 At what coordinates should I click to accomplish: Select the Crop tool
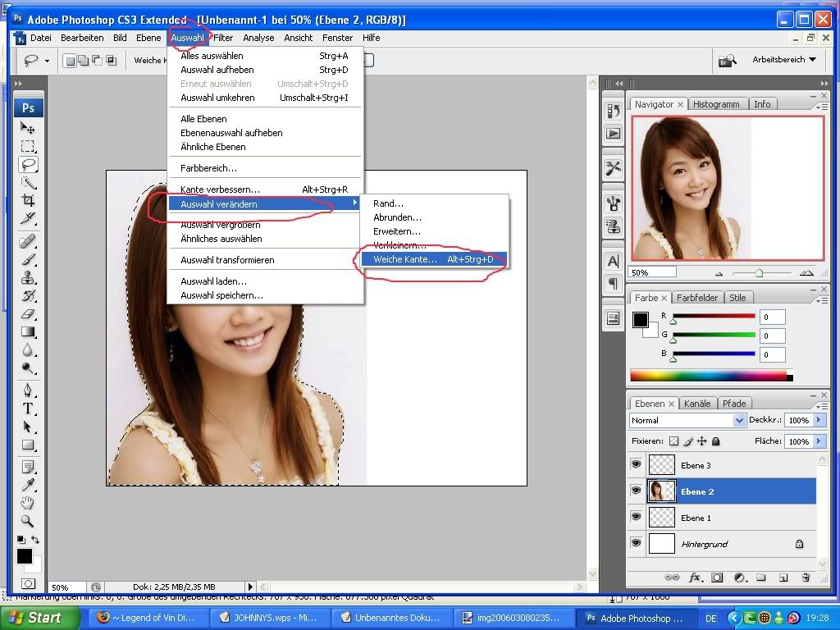(28, 201)
